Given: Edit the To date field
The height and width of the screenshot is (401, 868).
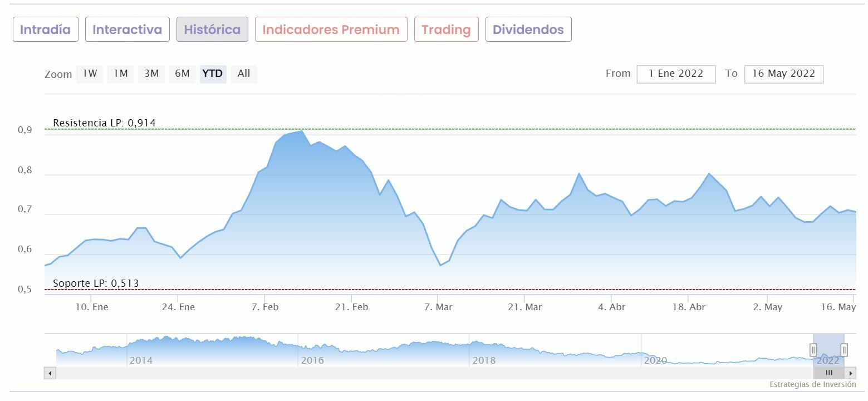Looking at the screenshot, I should tap(783, 74).
